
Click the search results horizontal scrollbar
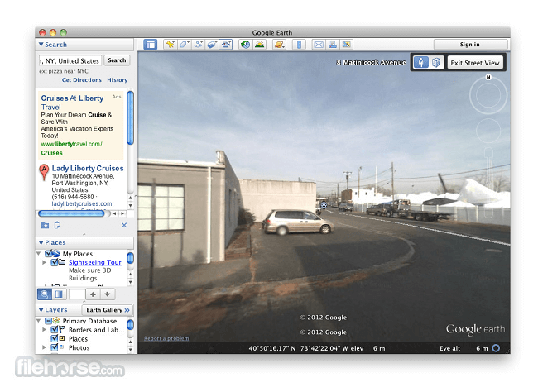coord(72,213)
